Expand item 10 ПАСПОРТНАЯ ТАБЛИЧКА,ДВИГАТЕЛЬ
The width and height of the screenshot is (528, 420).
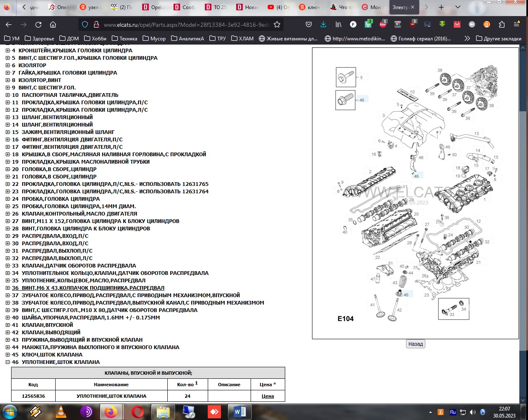(7, 95)
